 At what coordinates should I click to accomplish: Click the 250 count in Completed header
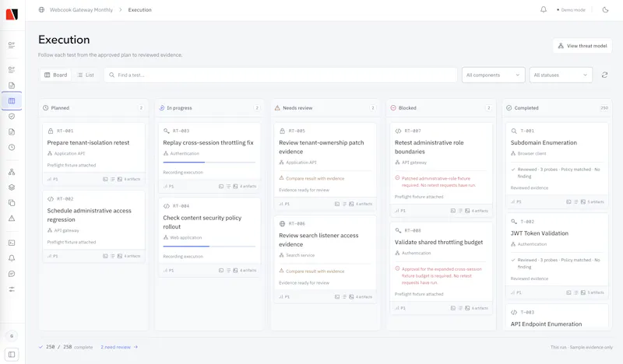pos(604,107)
